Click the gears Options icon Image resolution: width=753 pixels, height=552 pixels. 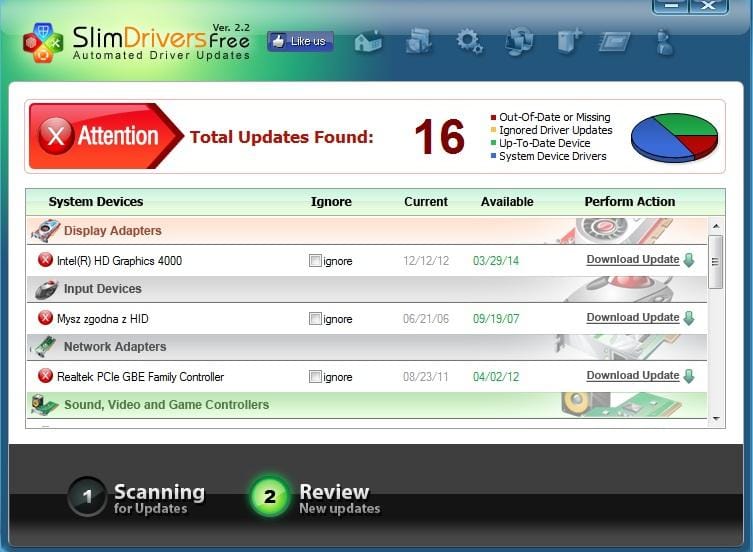[469, 41]
